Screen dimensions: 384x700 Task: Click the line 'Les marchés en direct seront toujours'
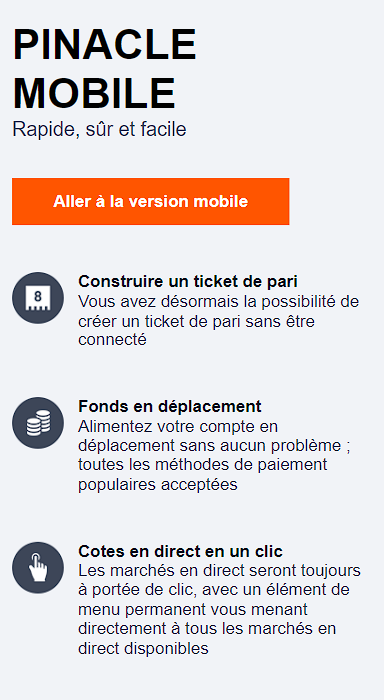pos(219,571)
